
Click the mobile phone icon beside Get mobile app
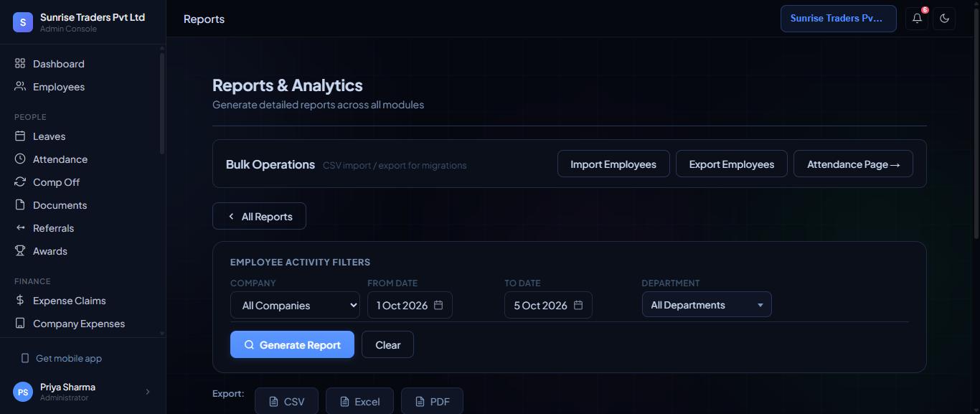pyautogui.click(x=25, y=358)
